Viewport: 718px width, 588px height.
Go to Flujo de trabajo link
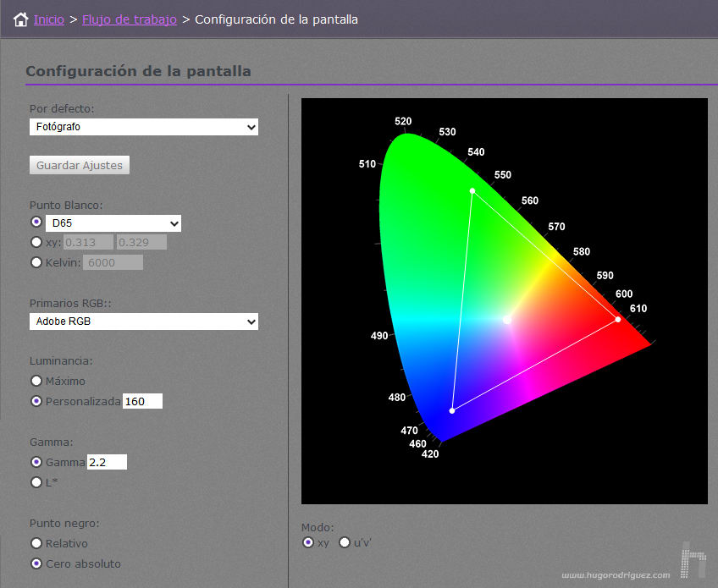click(130, 19)
